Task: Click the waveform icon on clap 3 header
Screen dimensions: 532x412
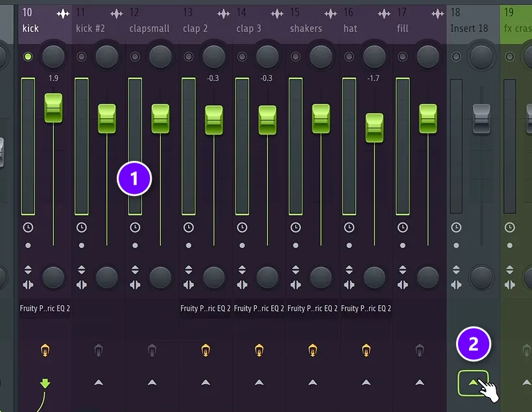Action: tap(277, 14)
